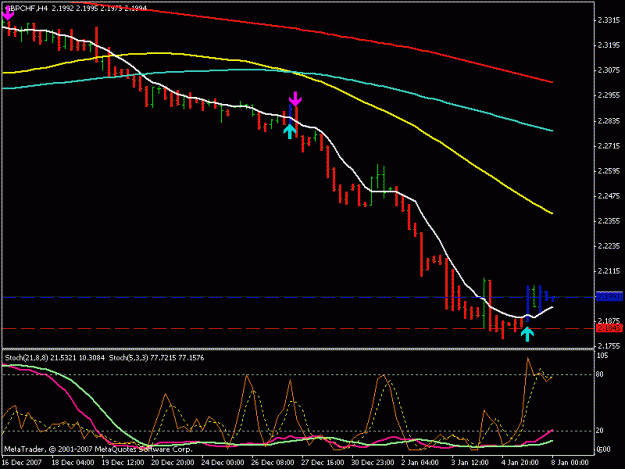This screenshot has height=469, width=625.
Task: Click the 2.2235 price axis label
Action: click(x=609, y=246)
